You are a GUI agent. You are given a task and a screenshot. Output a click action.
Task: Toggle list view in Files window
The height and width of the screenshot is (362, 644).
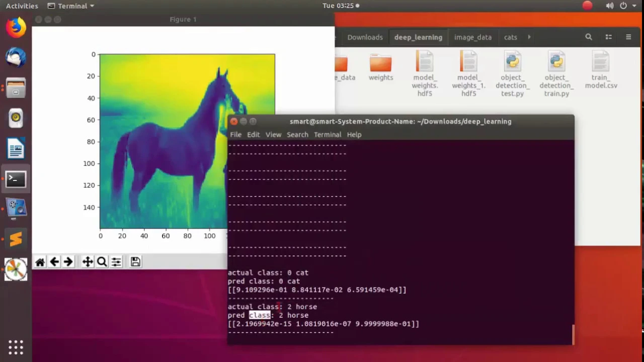pos(609,37)
